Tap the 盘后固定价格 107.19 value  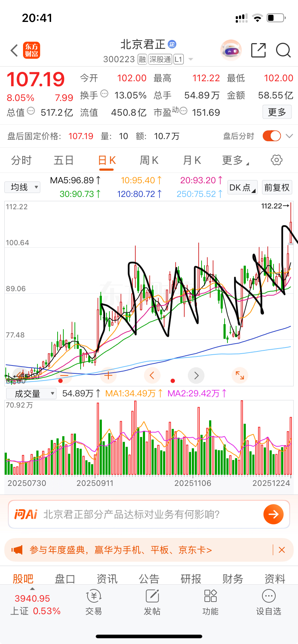coord(81,136)
